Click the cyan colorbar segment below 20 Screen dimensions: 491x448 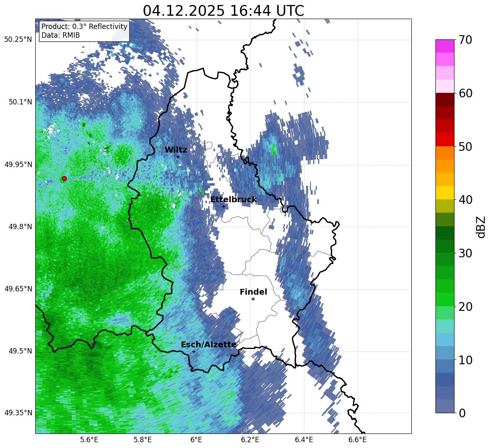pyautogui.click(x=445, y=326)
